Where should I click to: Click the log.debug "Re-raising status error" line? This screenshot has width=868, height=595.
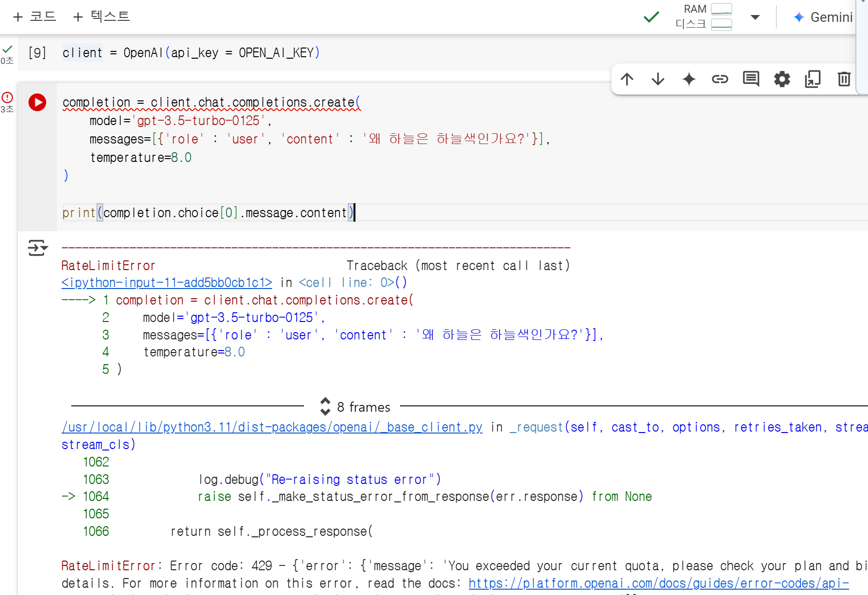[x=320, y=480]
